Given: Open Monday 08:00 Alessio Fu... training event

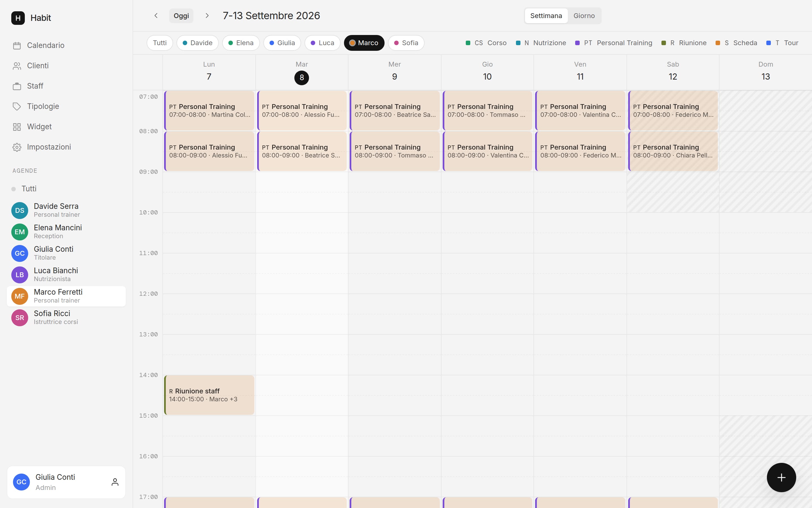Looking at the screenshot, I should point(209,151).
